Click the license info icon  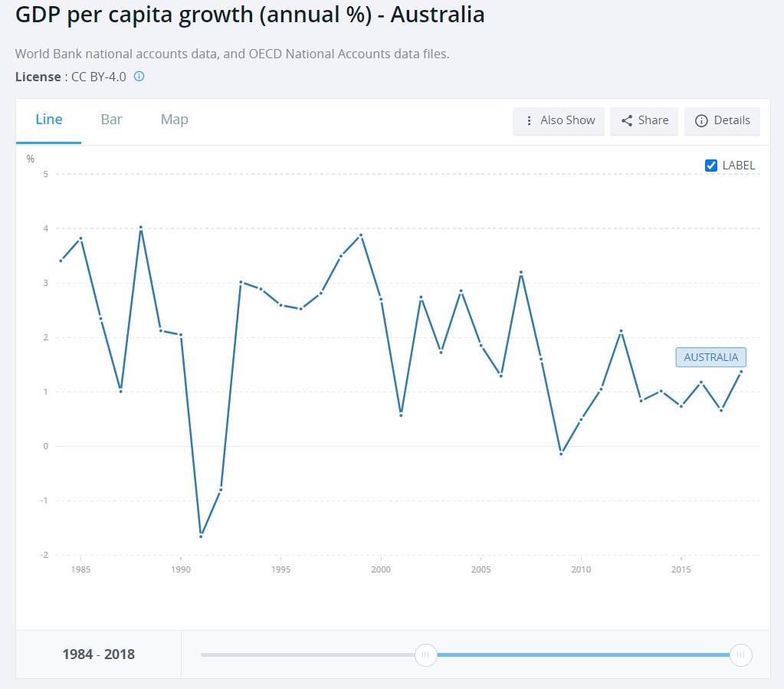coord(139,77)
